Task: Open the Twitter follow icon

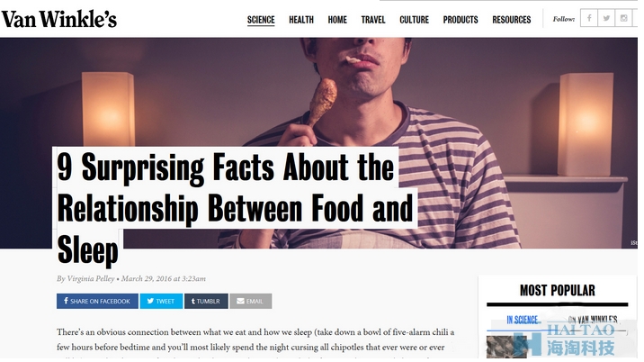Action: pos(606,19)
